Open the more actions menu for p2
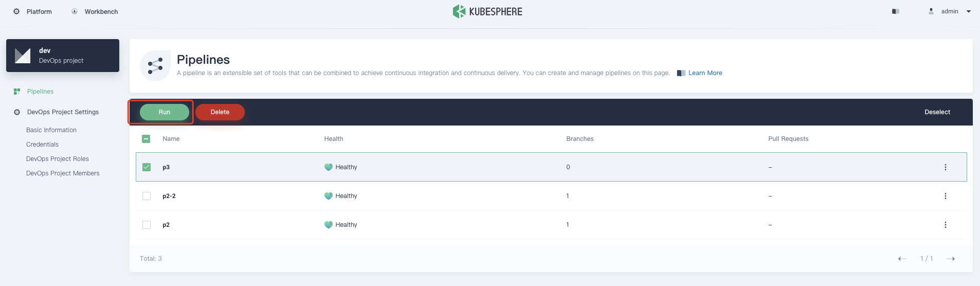Viewport: 980px width, 286px height. click(x=945, y=225)
